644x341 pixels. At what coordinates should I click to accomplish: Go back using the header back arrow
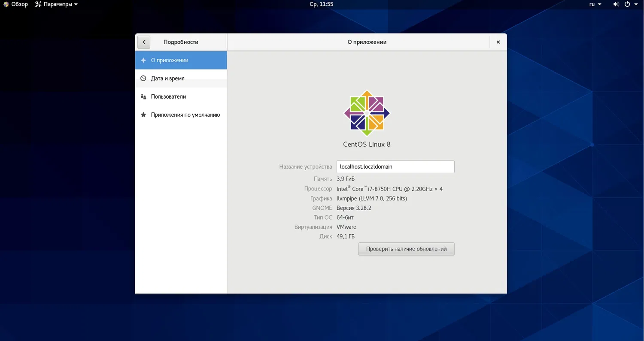tap(144, 42)
